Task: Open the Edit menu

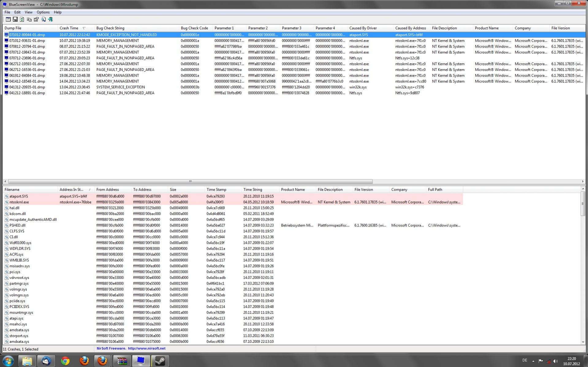Action: click(17, 12)
